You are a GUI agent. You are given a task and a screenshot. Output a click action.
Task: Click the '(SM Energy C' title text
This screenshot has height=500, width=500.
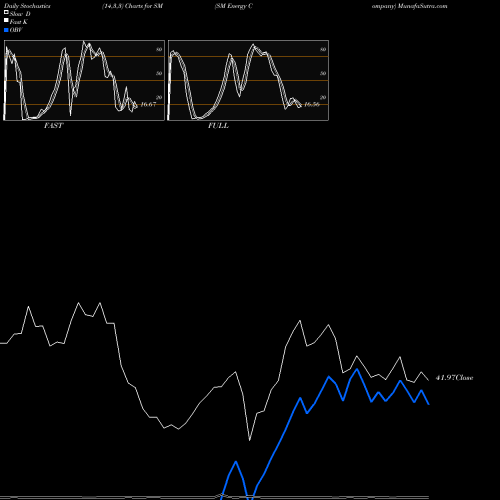tap(234, 6)
